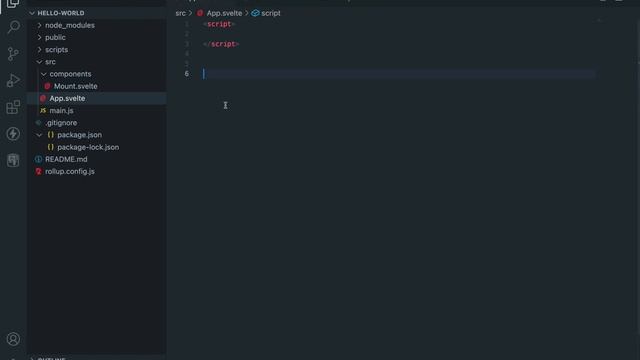640x360 pixels.
Task: Click the info icon beside README.md
Action: coord(38,159)
